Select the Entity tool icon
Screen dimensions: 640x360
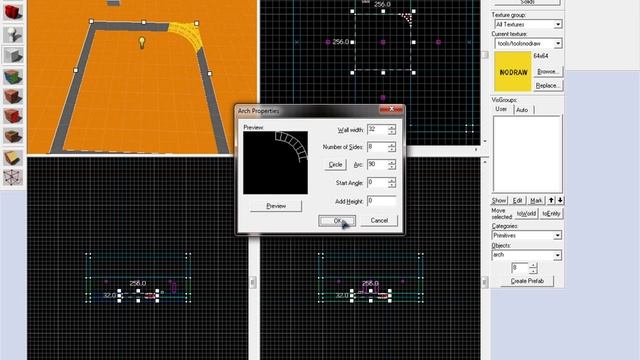13,34
